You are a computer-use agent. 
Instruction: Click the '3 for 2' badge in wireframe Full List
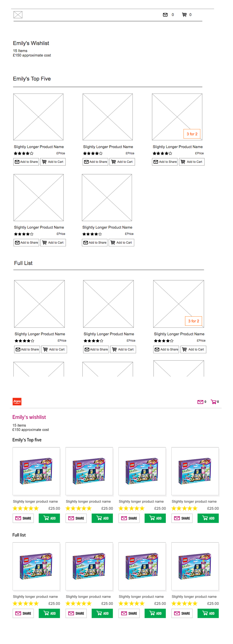[194, 321]
